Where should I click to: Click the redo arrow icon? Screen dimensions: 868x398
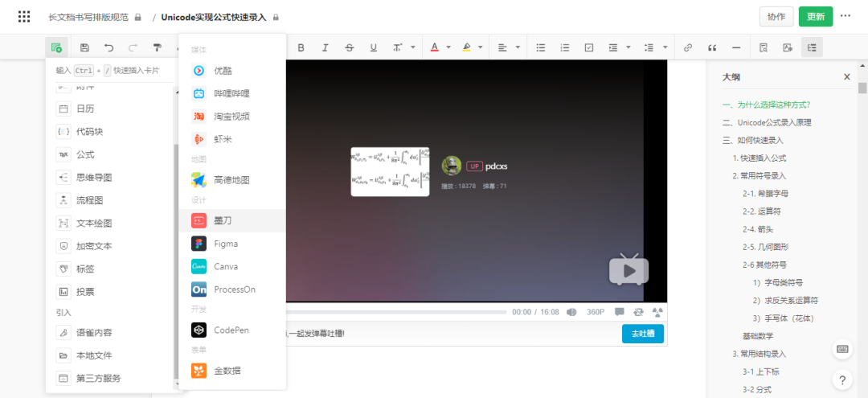[133, 47]
